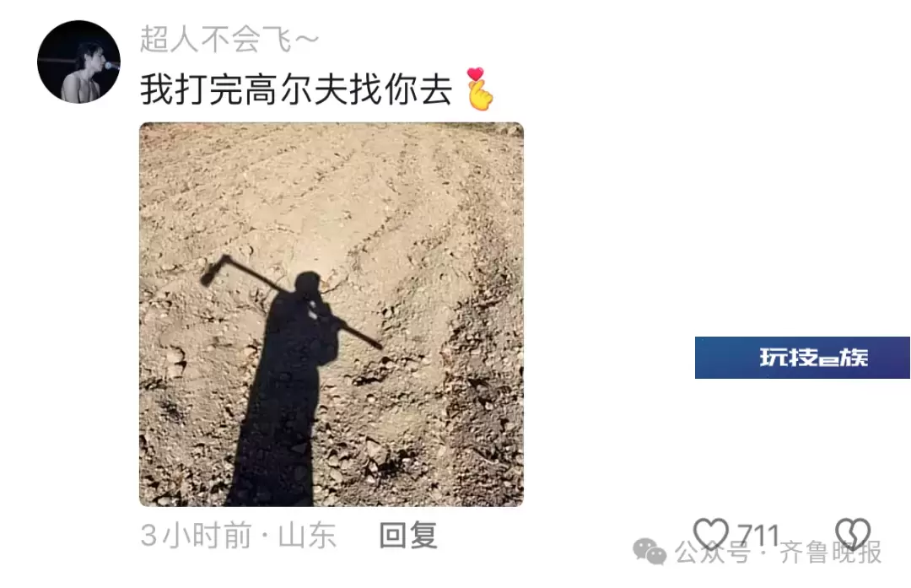This screenshot has width=911, height=588.
Task: Open the 超人不会飞~ profile avatar
Action: pos(78,62)
